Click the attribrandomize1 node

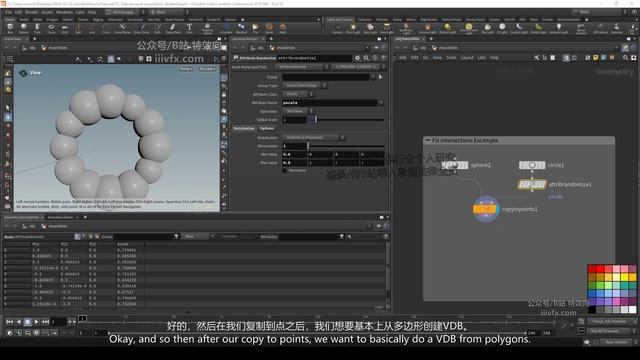(532, 184)
